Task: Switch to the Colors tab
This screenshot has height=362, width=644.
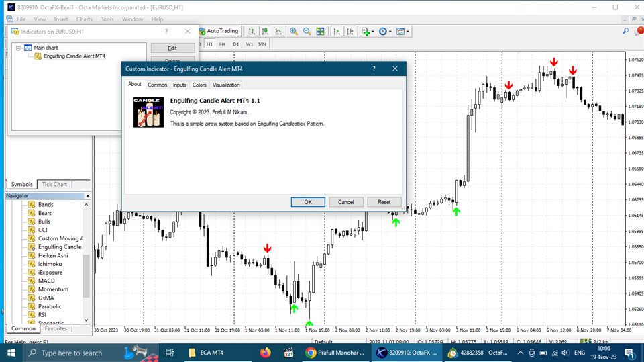Action: coord(199,85)
